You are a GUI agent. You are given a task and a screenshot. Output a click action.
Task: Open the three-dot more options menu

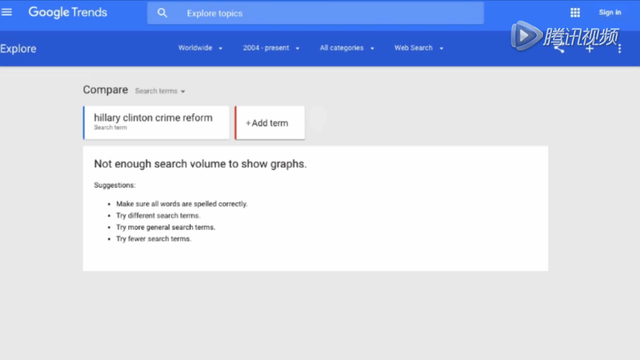620,49
